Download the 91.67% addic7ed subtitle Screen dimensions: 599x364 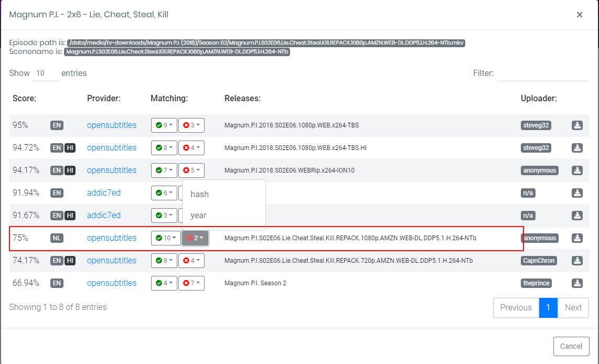coord(577,215)
